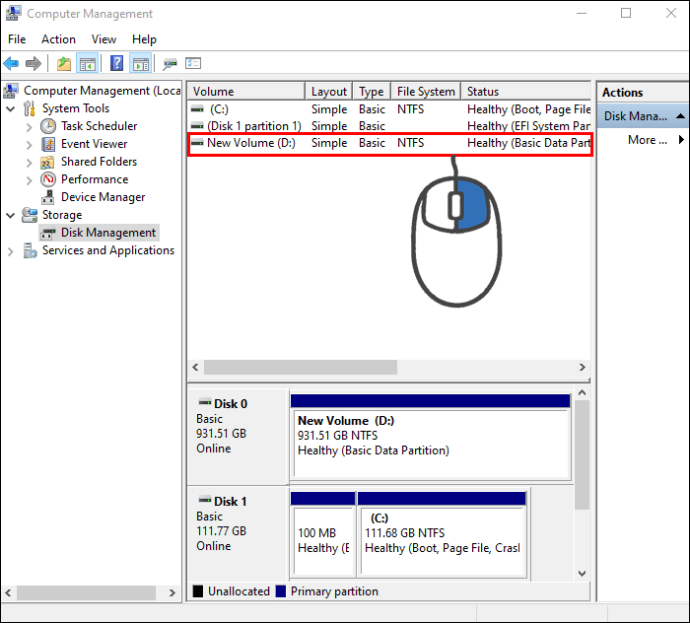Screen dimensions: 690x623
Task: Select the (C:) 111.68 GB partition block
Action: [x=442, y=535]
